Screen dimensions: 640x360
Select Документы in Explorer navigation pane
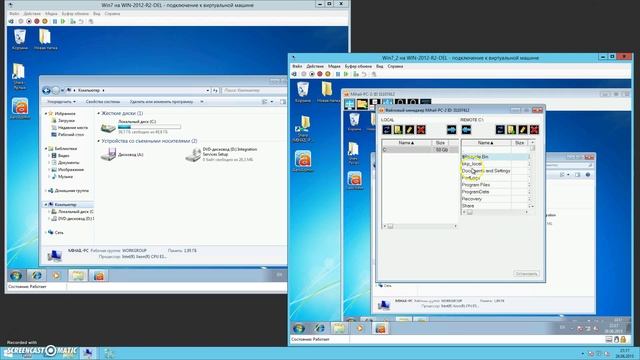[69, 162]
